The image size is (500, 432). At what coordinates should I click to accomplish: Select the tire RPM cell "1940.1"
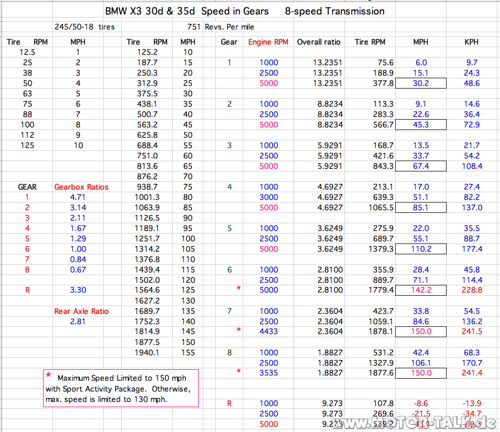tap(147, 353)
